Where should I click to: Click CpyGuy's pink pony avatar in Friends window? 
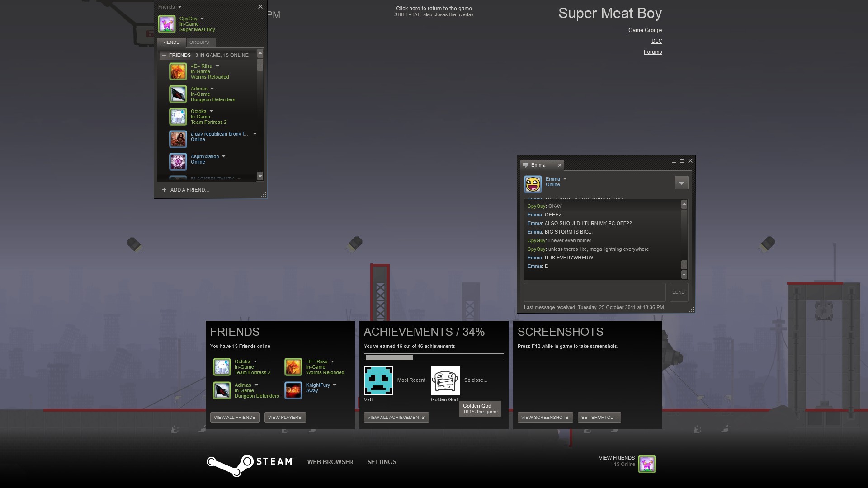tap(166, 24)
